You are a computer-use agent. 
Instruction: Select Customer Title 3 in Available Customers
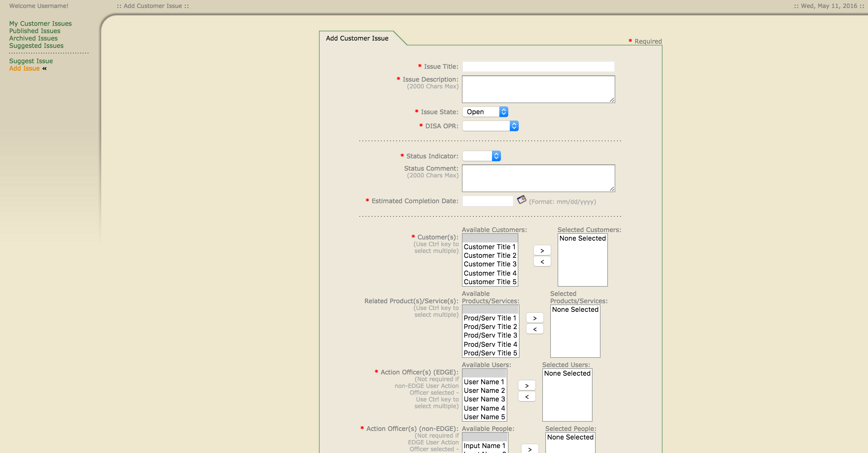489,264
